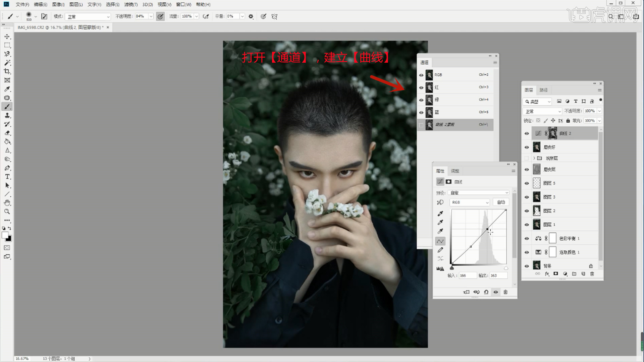This screenshot has width=644, height=362.
Task: Select the Crop tool
Action: pyautogui.click(x=7, y=71)
